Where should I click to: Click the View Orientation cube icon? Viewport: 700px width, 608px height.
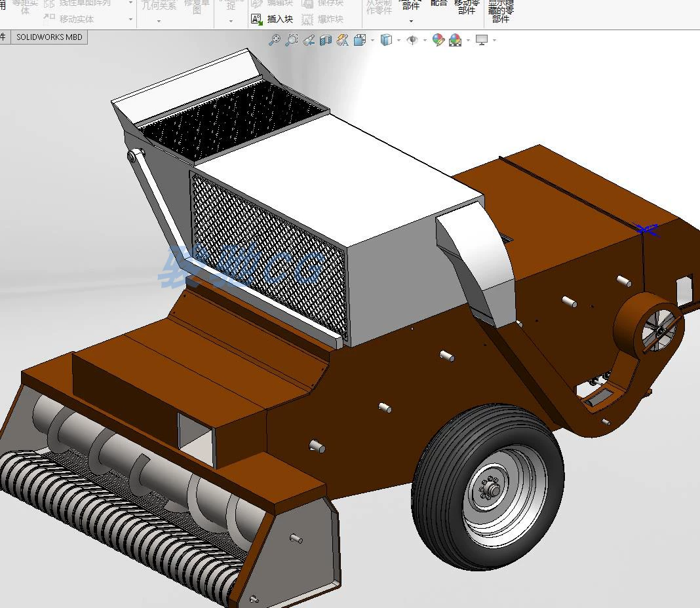359,40
